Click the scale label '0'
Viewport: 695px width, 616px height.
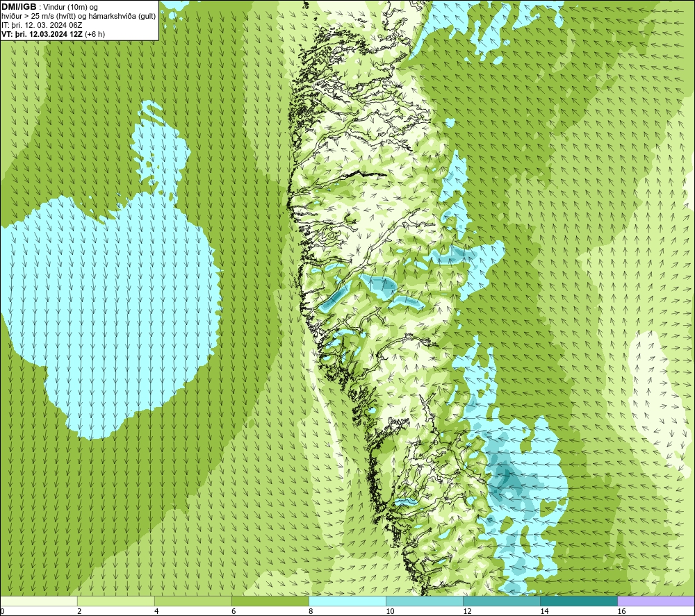[3, 611]
